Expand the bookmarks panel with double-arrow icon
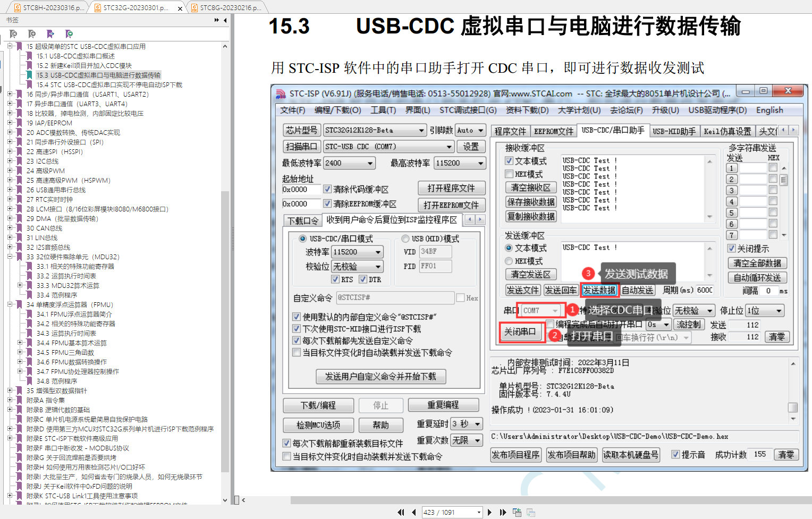The width and height of the screenshot is (812, 519). (x=217, y=20)
